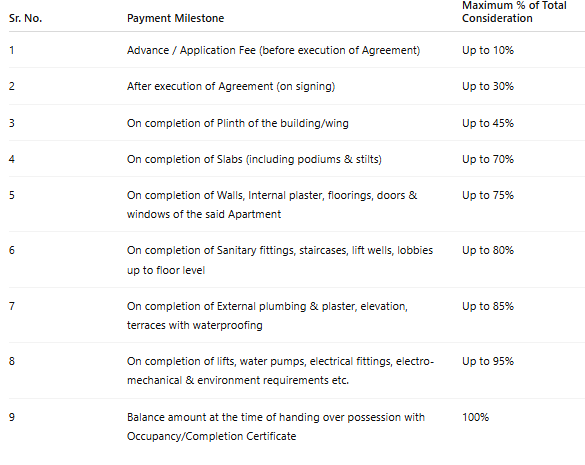Image resolution: width=585 pixels, height=465 pixels.
Task: Select the 'Up to 75%' cell
Action: pyautogui.click(x=488, y=195)
